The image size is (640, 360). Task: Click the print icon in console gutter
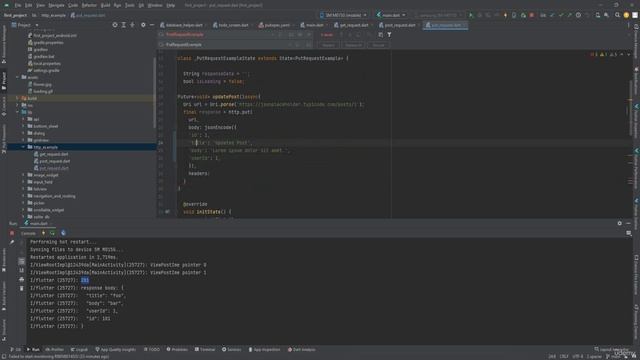tap(22, 280)
